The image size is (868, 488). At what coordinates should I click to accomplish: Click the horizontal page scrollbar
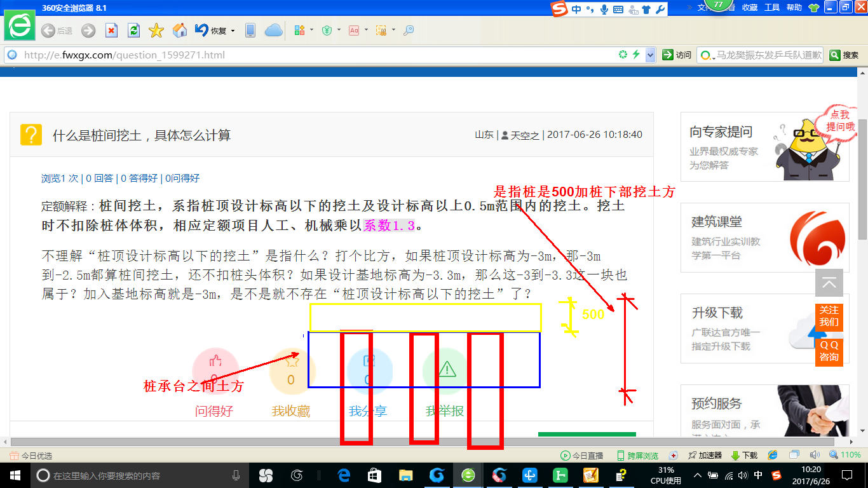click(423, 442)
